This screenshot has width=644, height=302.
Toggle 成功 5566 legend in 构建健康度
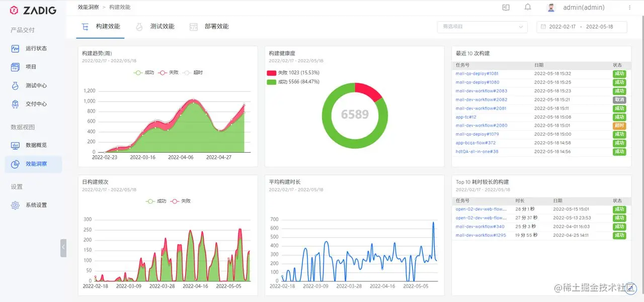293,81
